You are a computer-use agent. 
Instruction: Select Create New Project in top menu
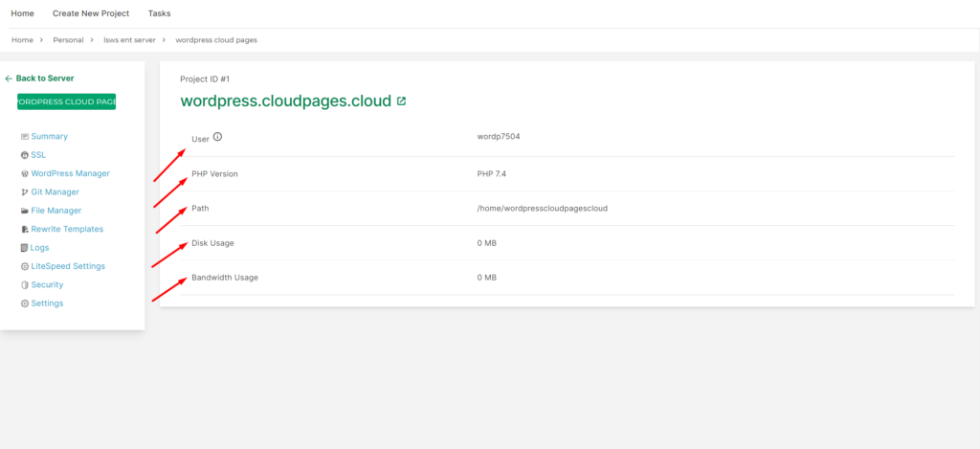tap(91, 13)
